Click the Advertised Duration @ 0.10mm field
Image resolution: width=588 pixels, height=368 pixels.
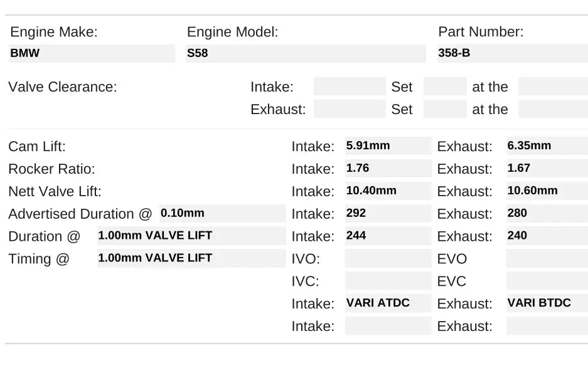click(222, 214)
